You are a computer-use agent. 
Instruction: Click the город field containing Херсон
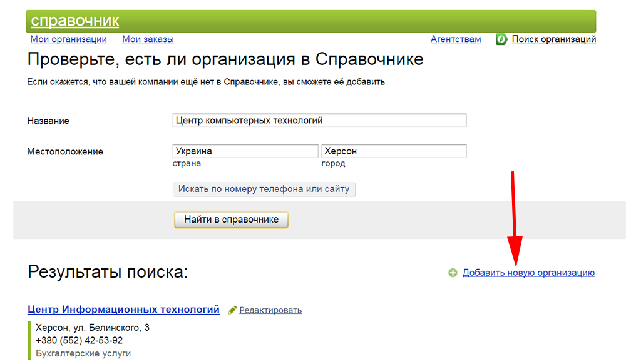point(393,151)
